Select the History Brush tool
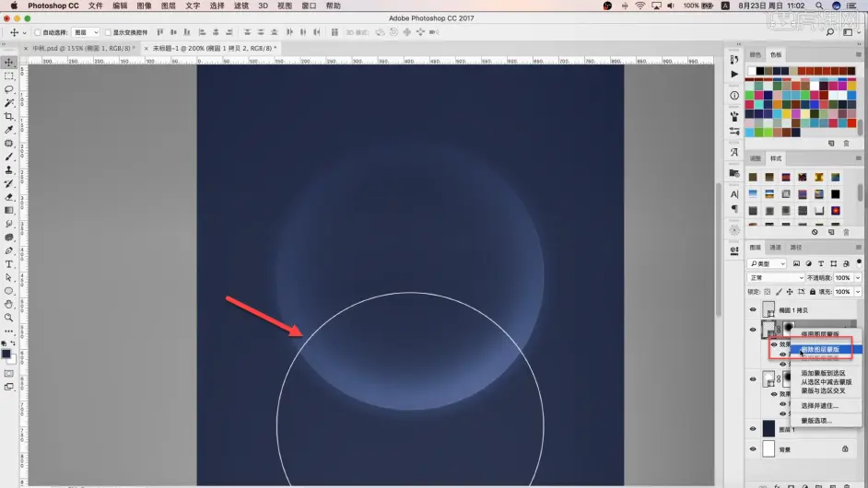This screenshot has height=488, width=868. 9,183
